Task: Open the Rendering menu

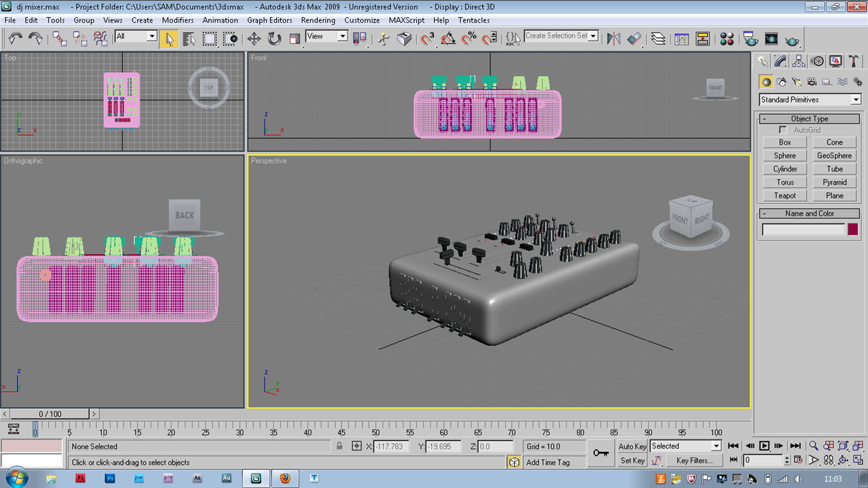Action: click(318, 20)
